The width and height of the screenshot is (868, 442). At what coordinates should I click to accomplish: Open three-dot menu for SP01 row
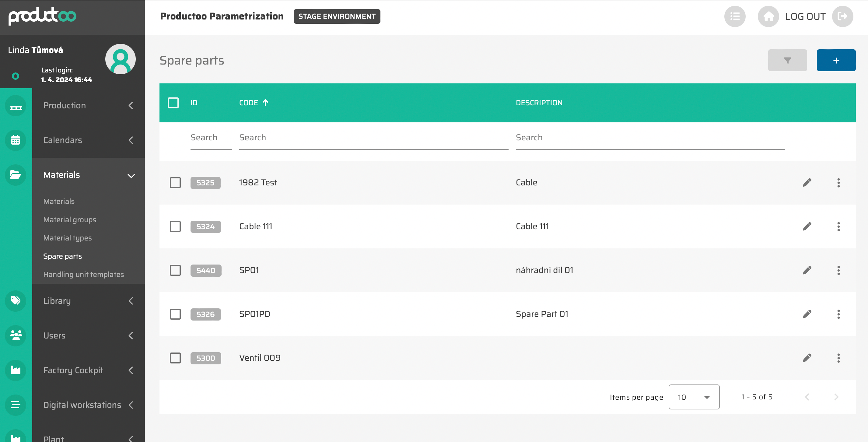838,270
